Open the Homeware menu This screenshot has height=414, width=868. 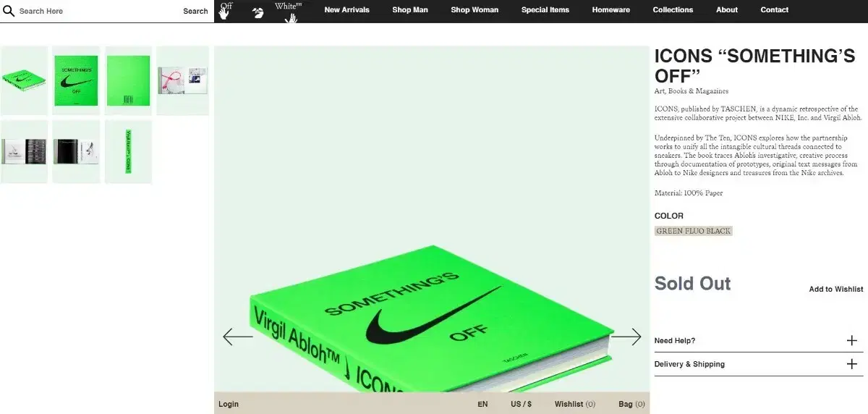[610, 10]
